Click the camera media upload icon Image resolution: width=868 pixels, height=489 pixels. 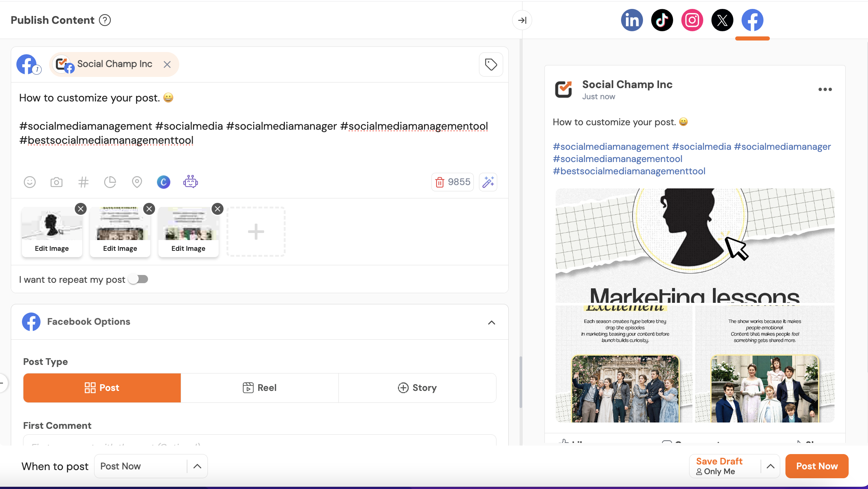tap(57, 182)
